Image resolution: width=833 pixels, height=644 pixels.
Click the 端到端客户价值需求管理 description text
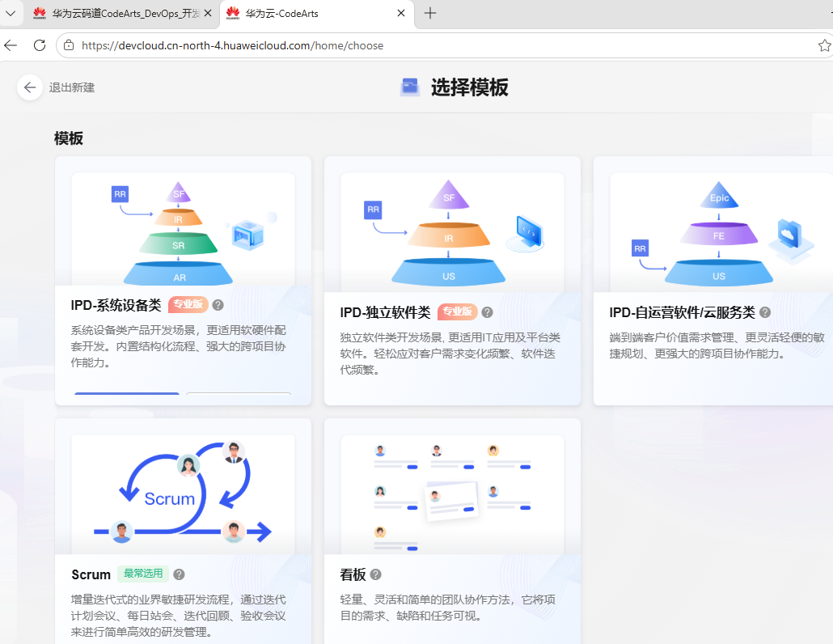[717, 345]
